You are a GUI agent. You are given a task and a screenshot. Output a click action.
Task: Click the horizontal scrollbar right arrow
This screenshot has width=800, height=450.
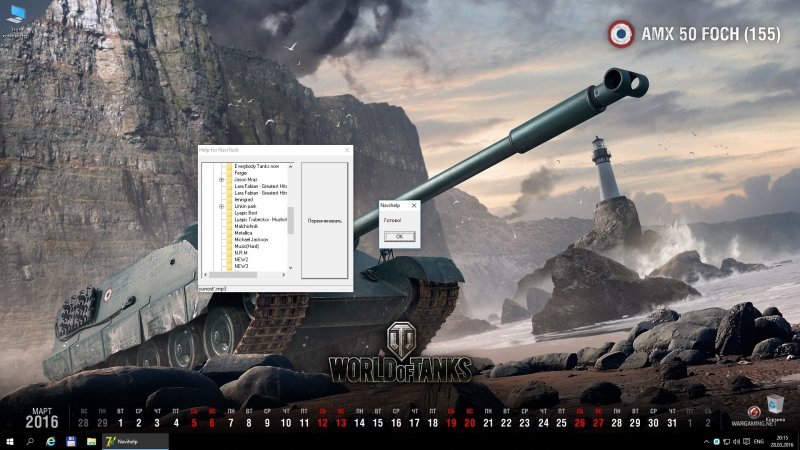[284, 274]
